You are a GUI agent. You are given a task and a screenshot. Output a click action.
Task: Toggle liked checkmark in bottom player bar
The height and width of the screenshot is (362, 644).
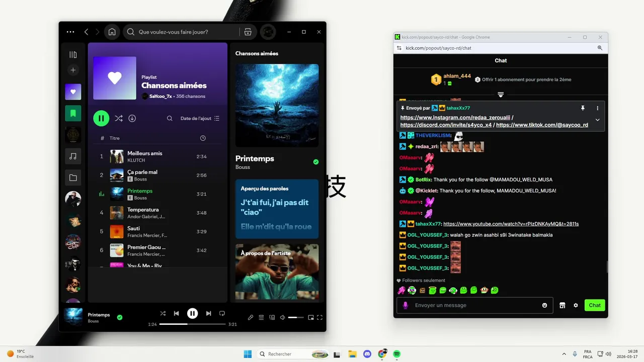120,317
